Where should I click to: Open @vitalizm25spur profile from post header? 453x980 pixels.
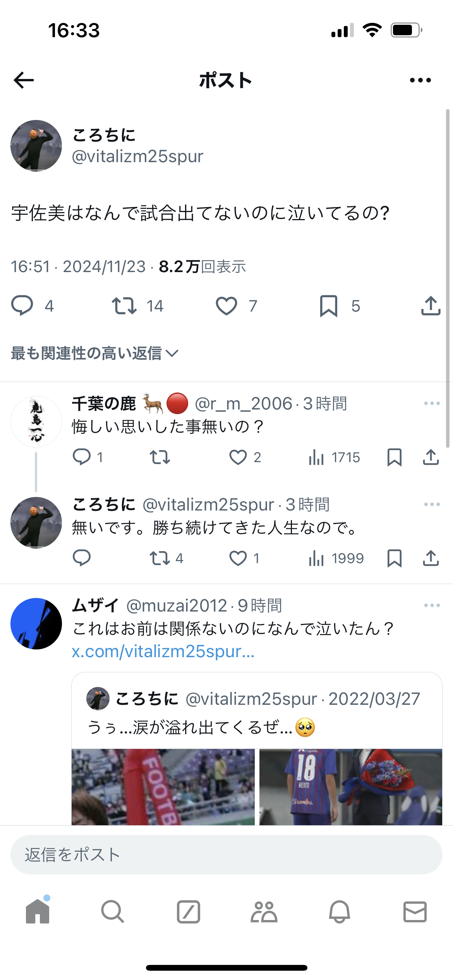coord(137,156)
